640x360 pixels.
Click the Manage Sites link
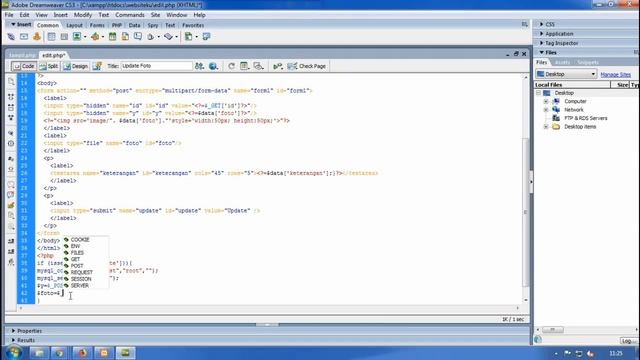(616, 75)
